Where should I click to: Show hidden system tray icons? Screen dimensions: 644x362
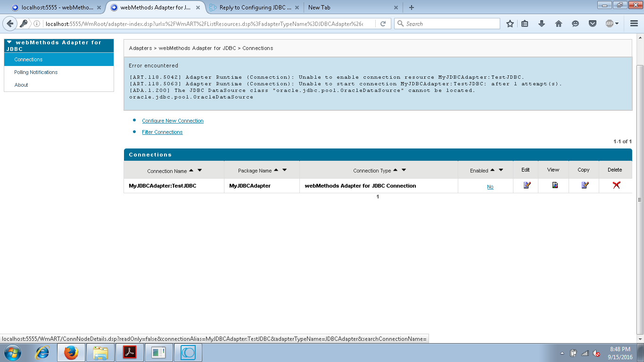point(562,353)
